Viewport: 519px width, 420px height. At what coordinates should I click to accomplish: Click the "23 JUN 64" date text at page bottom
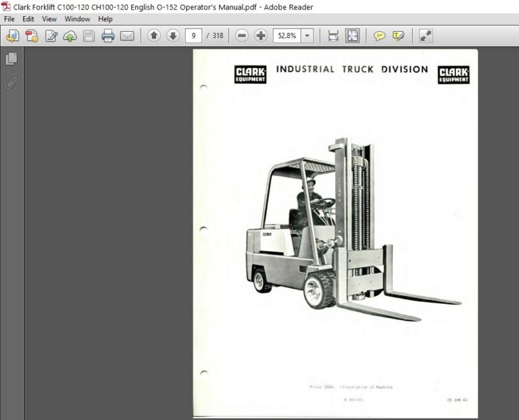(x=457, y=400)
